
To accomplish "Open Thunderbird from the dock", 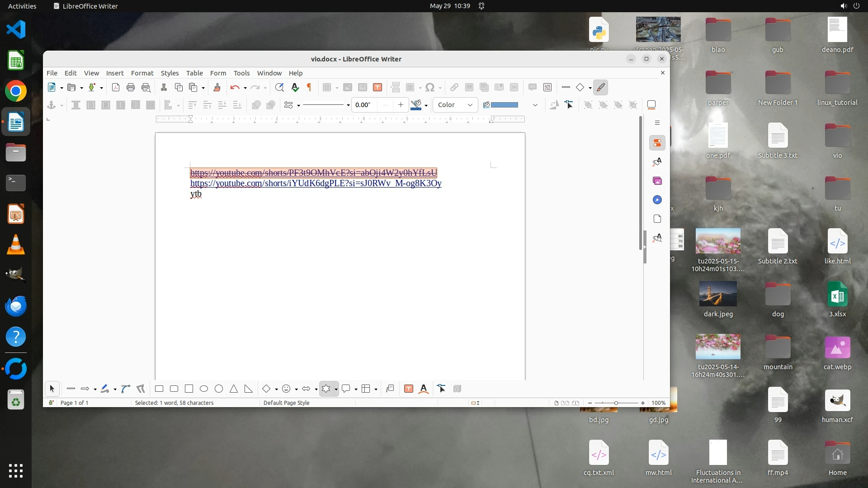I will pyautogui.click(x=16, y=306).
